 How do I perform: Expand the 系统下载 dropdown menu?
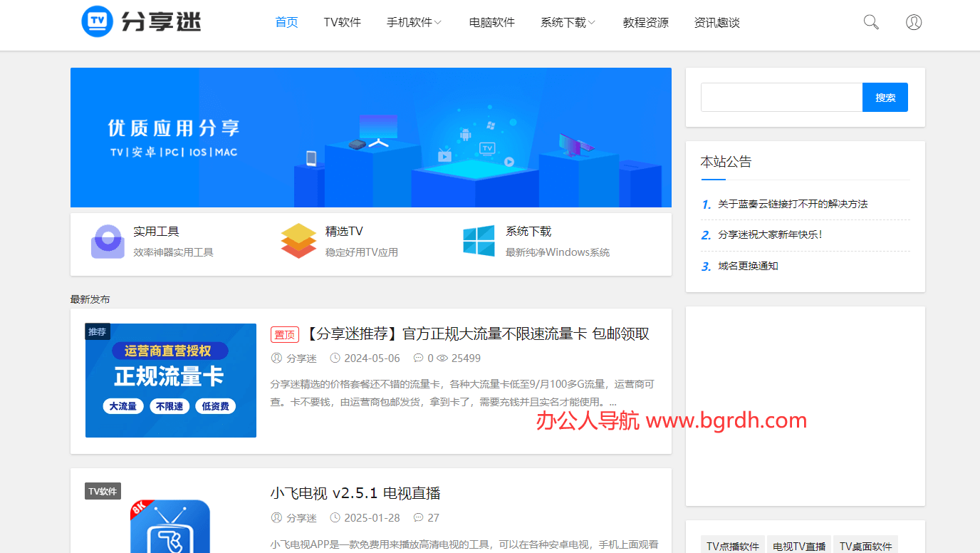568,22
